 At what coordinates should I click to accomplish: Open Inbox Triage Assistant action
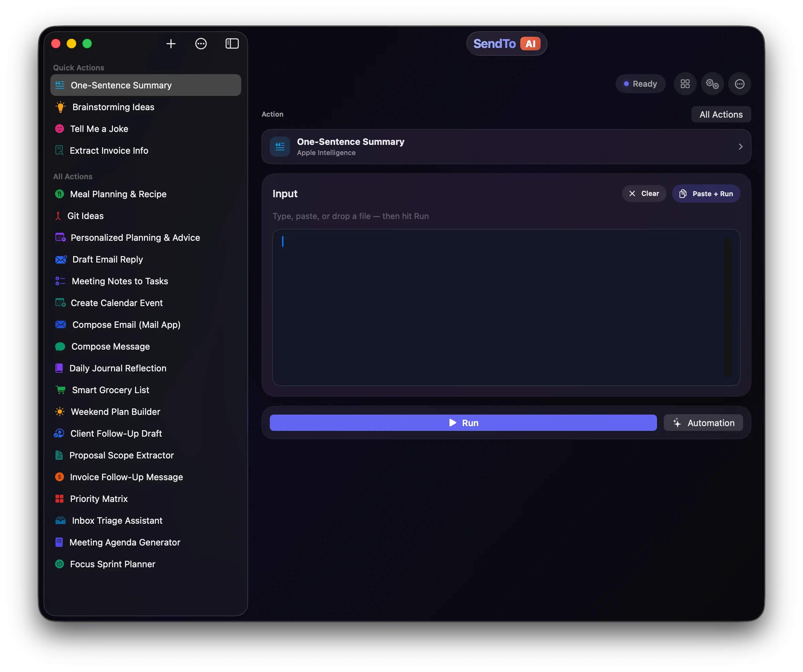tap(146, 521)
